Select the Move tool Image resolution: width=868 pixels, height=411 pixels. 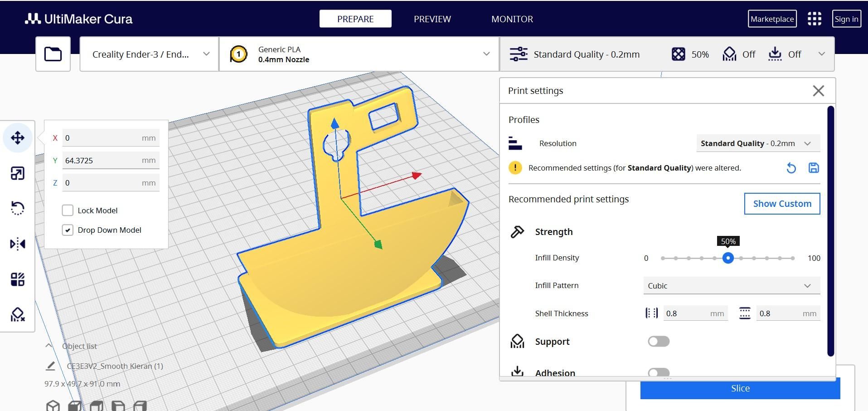(18, 137)
